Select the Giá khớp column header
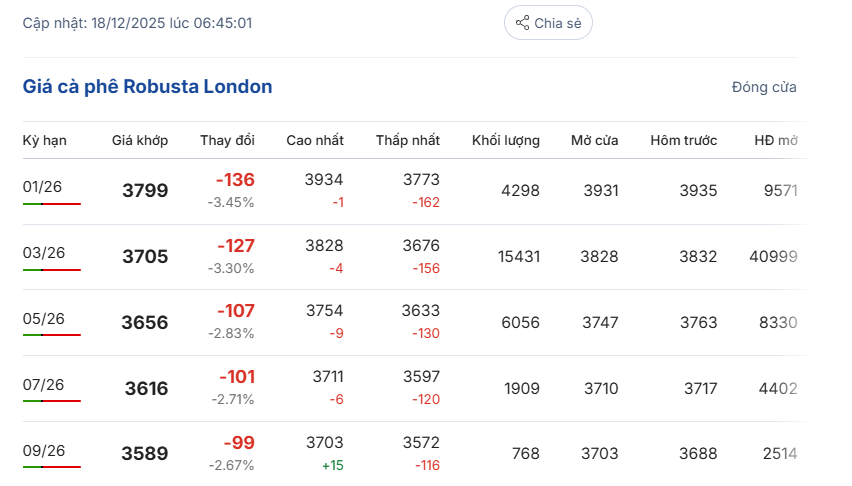Screen dimensions: 852x486 point(140,140)
